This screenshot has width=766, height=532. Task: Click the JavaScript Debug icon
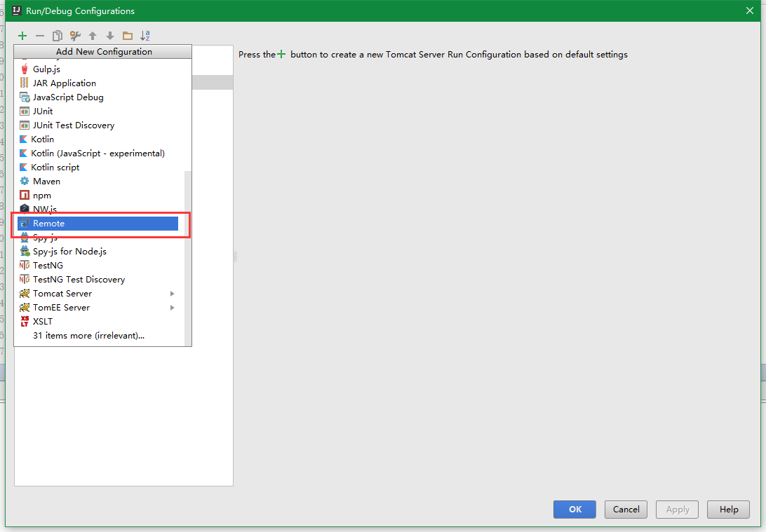tap(25, 97)
